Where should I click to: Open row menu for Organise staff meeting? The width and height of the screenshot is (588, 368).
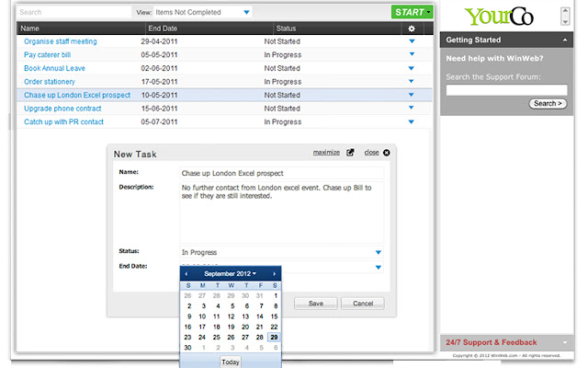(412, 41)
